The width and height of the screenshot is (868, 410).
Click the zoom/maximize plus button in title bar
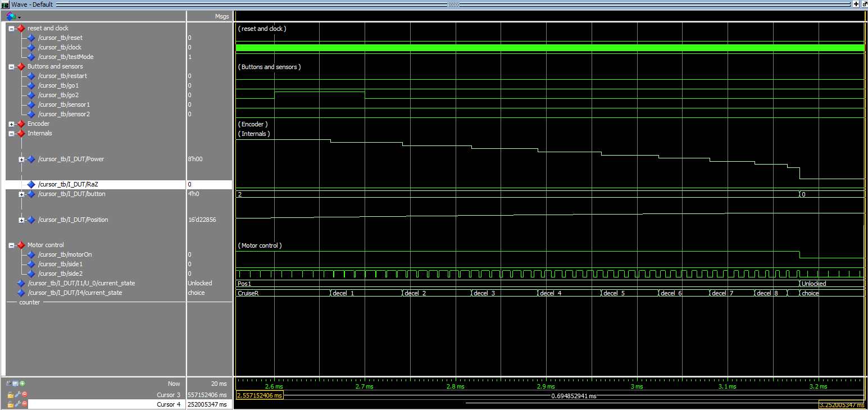pyautogui.click(x=856, y=4)
